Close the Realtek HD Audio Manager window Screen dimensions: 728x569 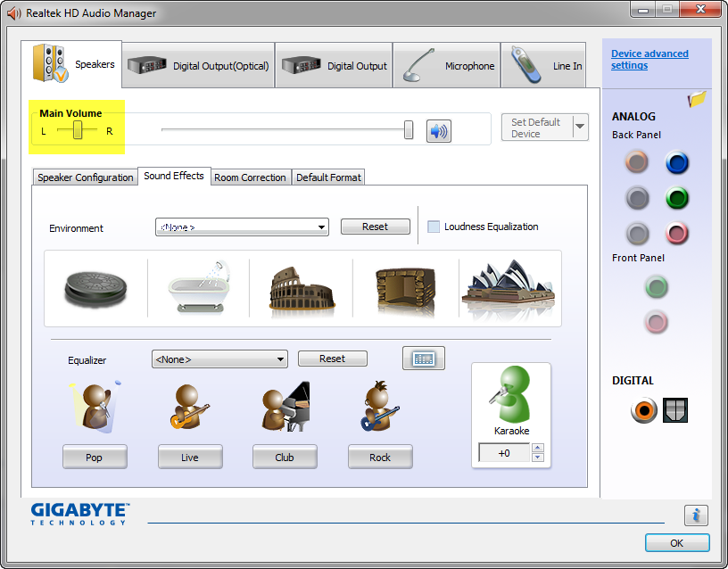coord(701,9)
